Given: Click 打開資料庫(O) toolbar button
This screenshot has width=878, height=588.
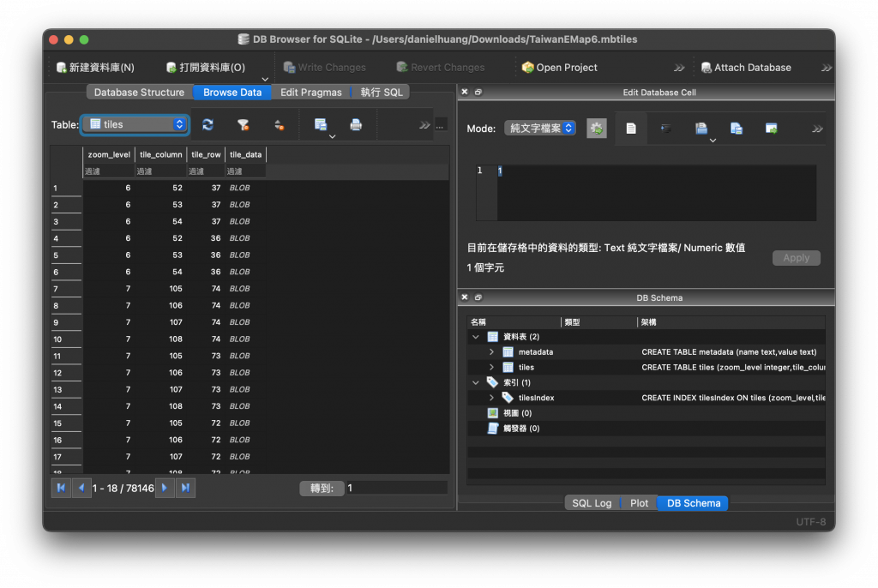Looking at the screenshot, I should coord(206,67).
